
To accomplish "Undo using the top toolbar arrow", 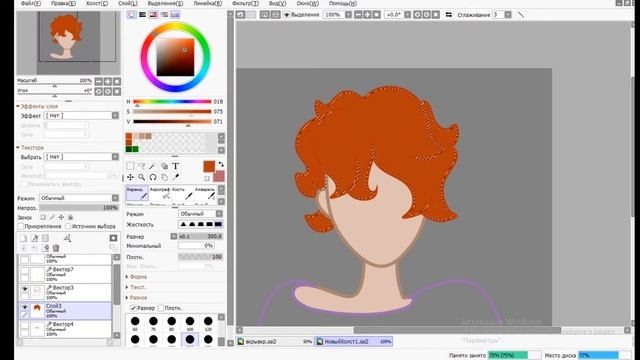I will pyautogui.click(x=240, y=15).
